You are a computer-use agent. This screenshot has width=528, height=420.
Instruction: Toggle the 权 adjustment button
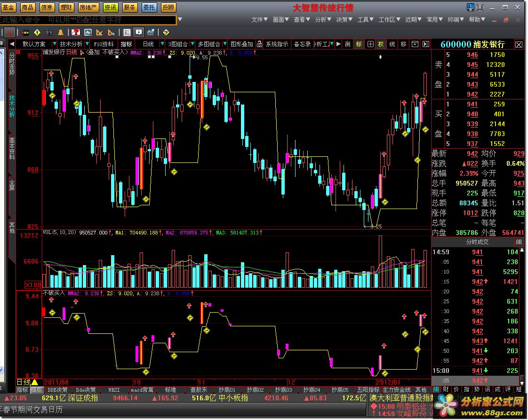pos(381,44)
